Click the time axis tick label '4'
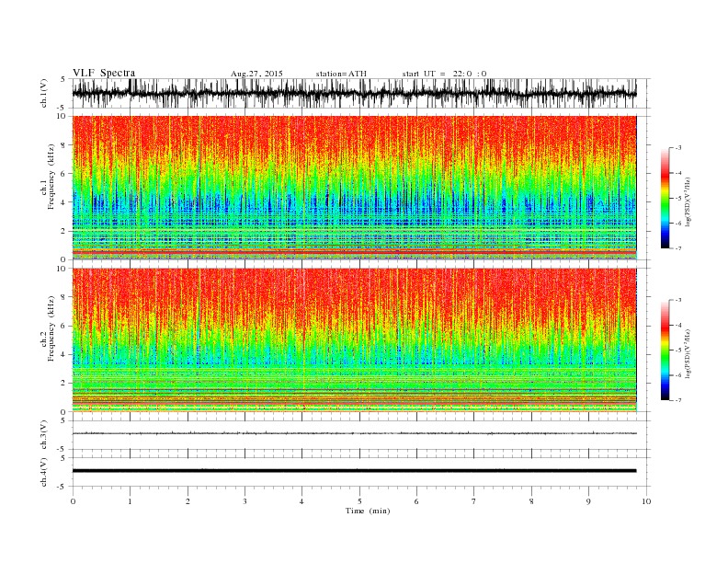 point(302,501)
